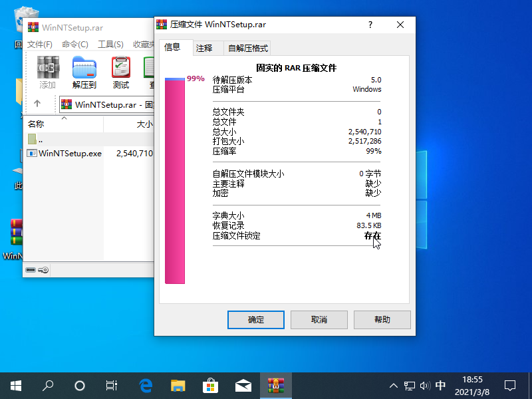Open the Task View taskbar button

[x=112, y=385]
